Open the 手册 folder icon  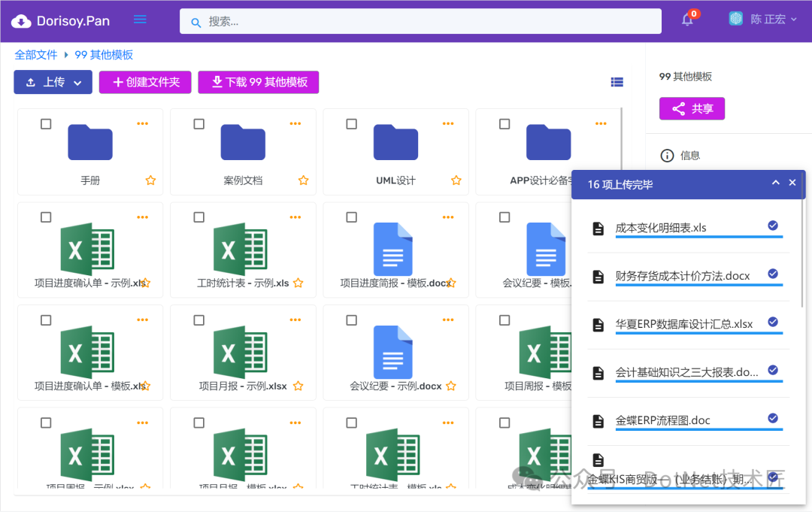pos(90,142)
